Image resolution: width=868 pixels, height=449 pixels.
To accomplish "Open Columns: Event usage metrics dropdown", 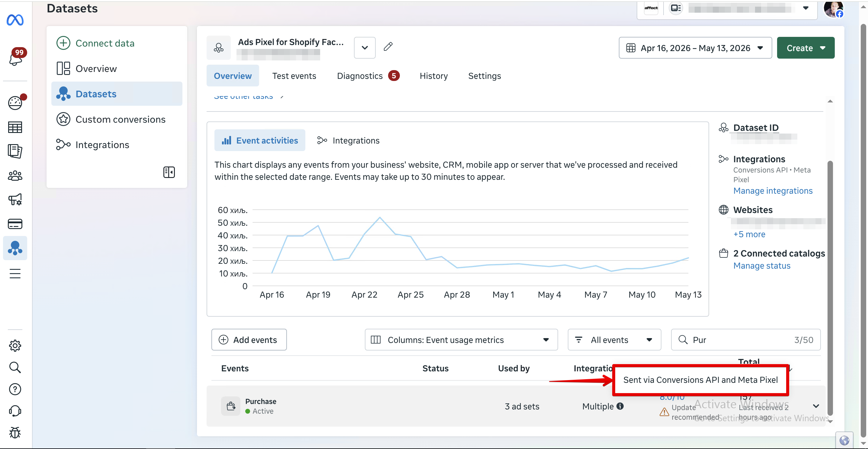I will pos(461,340).
